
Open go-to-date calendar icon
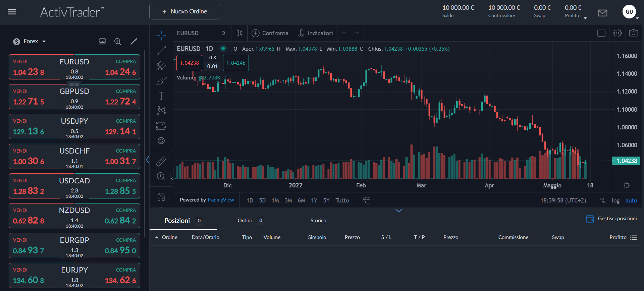point(367,200)
